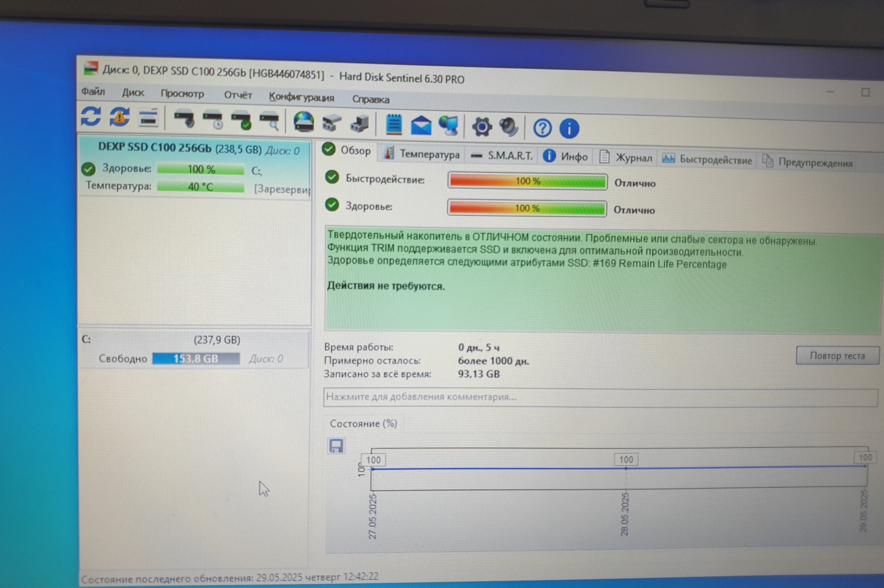Click the Hard Disk Sentinel title bar icon
The height and width of the screenshot is (588, 884).
91,69
